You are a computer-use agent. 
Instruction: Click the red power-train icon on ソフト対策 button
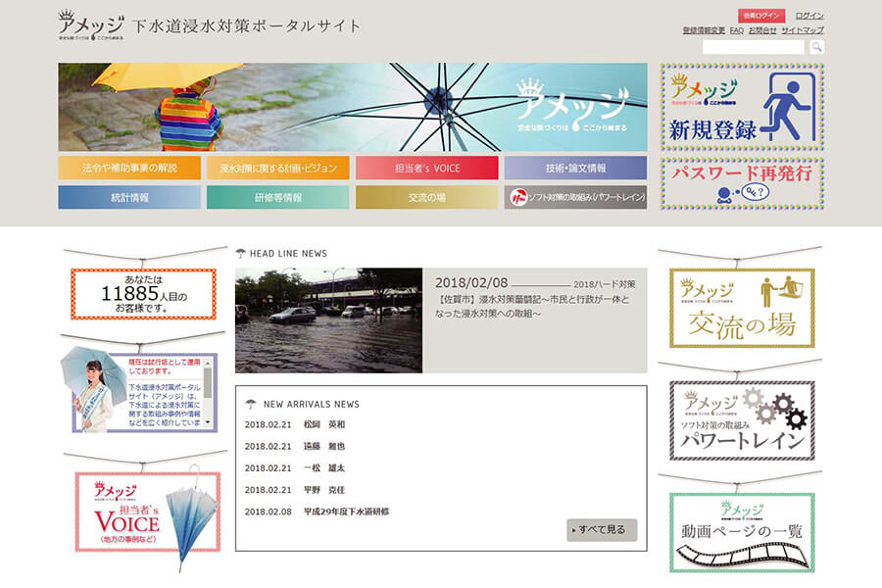pyautogui.click(x=518, y=198)
